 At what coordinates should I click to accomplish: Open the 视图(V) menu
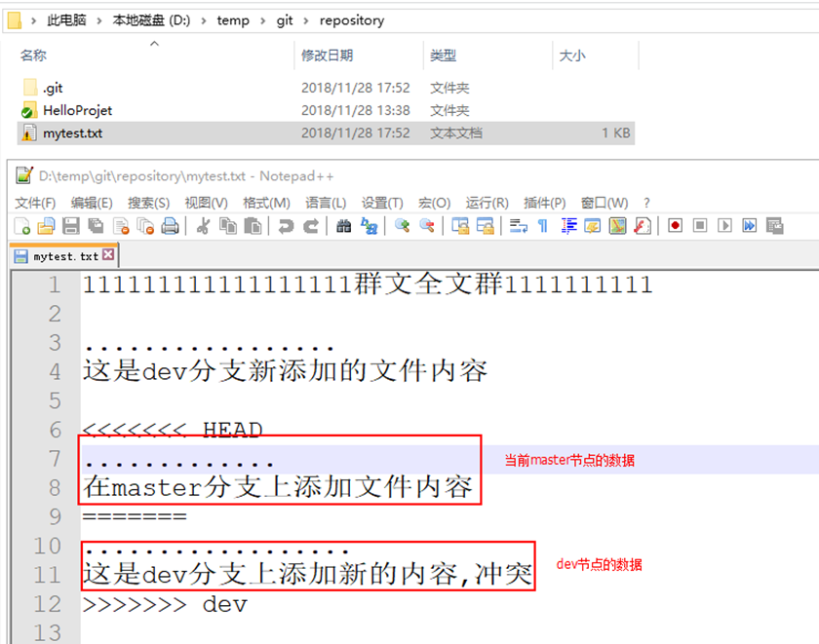[x=207, y=203]
